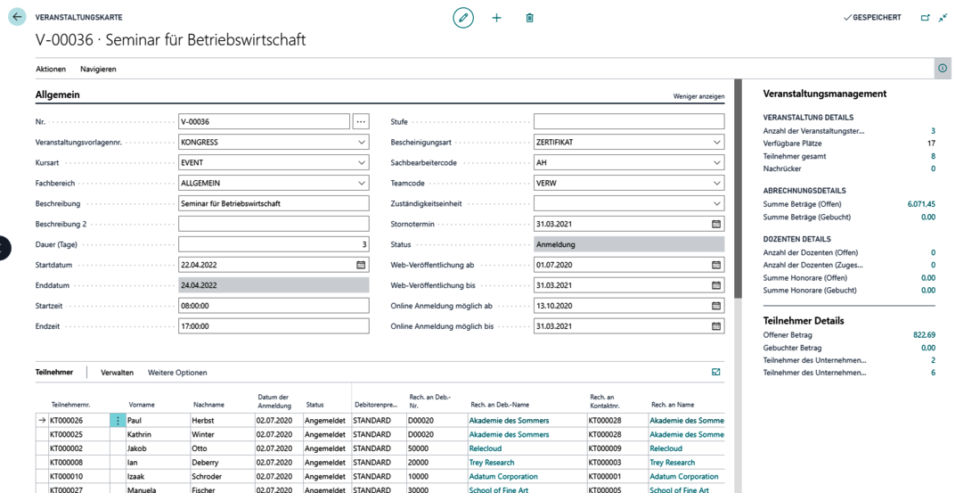Click the collapse page arrows icon
This screenshot has height=493, width=980.
coord(943,18)
